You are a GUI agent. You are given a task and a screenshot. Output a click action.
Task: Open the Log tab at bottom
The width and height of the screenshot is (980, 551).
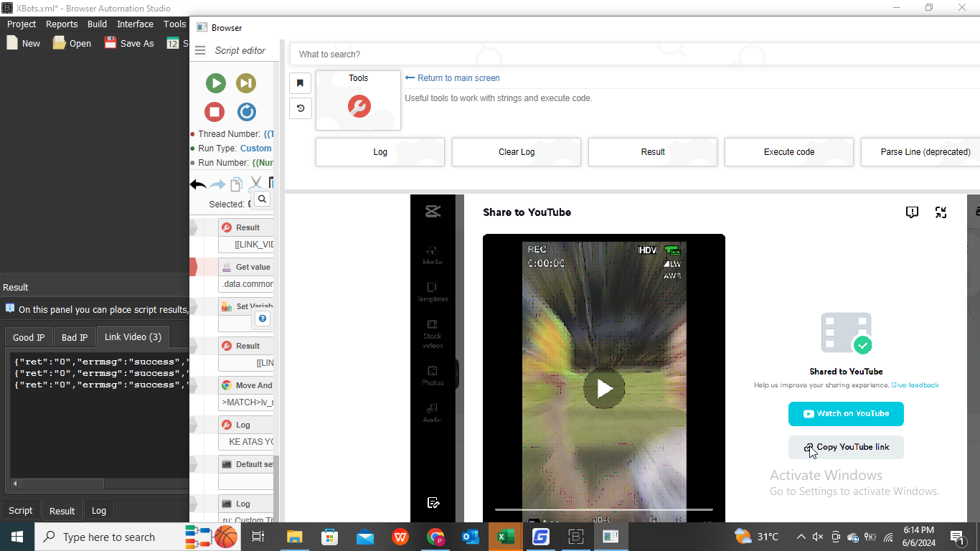click(x=99, y=511)
